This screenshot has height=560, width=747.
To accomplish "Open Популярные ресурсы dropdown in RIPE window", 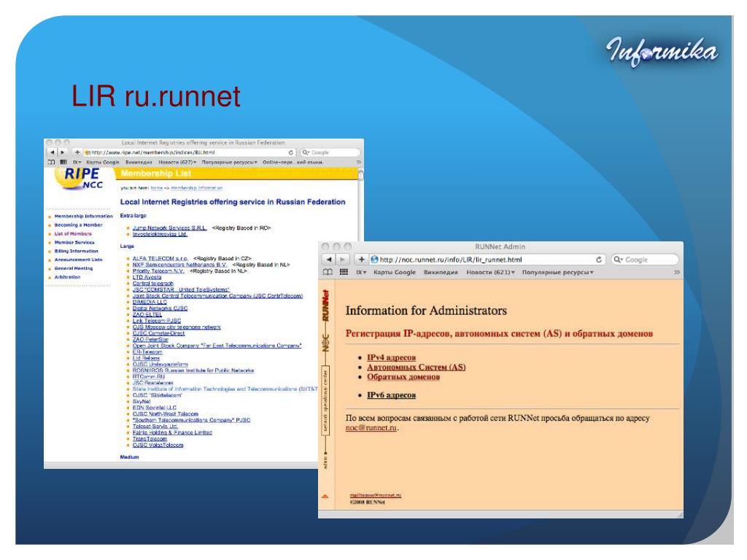I will (x=229, y=162).
